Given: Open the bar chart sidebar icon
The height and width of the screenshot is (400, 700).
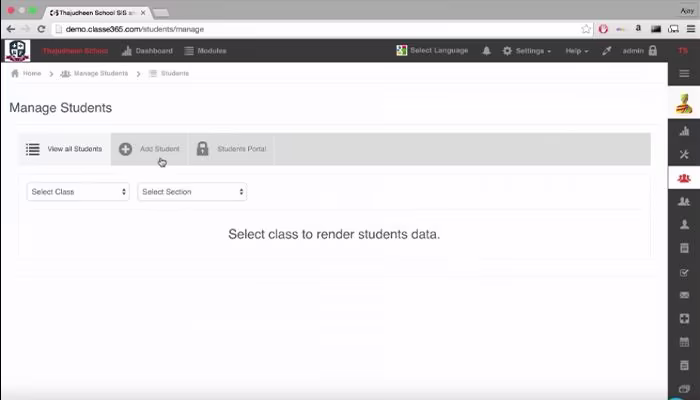Looking at the screenshot, I should [x=684, y=131].
